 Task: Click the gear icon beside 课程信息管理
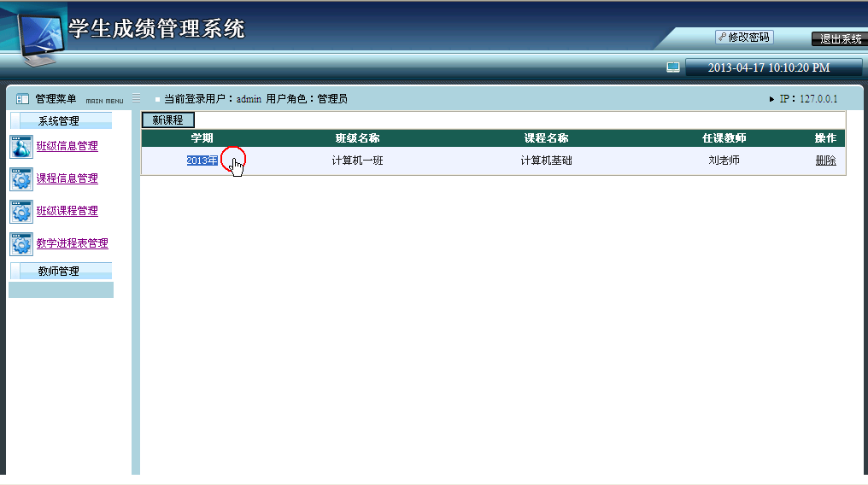tap(21, 179)
